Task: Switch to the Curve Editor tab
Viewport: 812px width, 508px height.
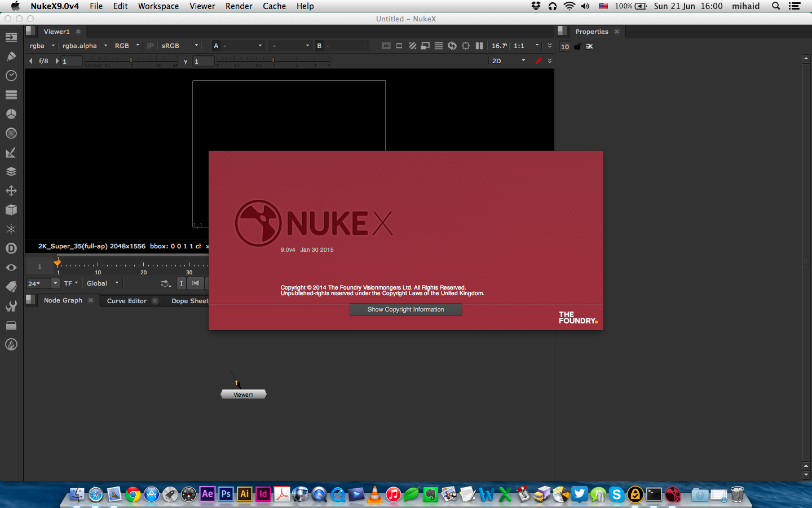Action: click(127, 301)
